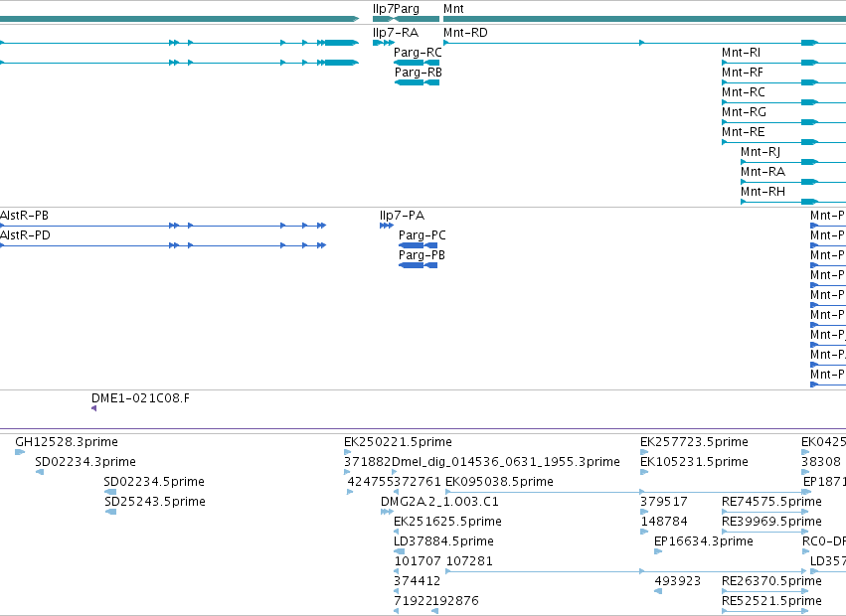Click the EK105231.5prime EST label
The width and height of the screenshot is (846, 616).
(694, 462)
